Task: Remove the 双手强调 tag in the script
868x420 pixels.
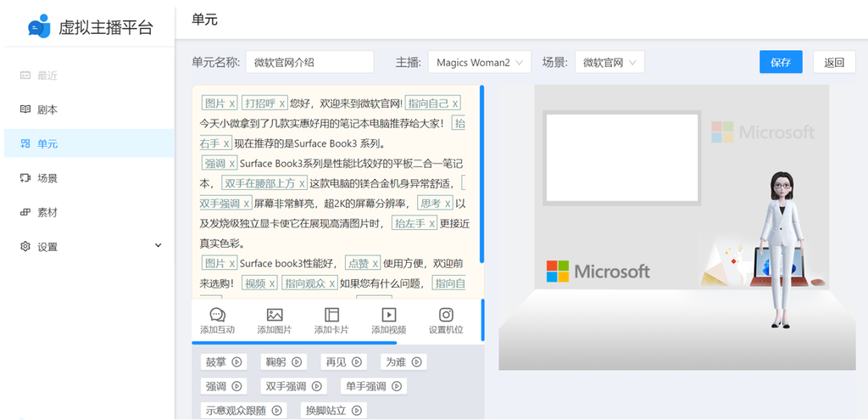Action: click(246, 204)
